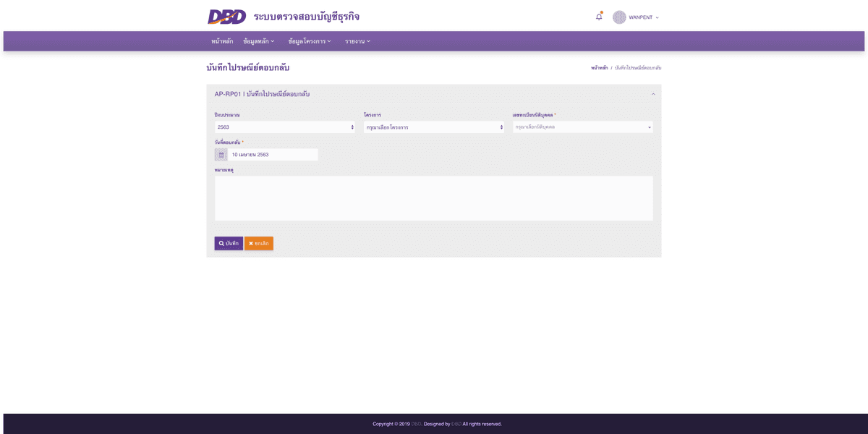868x434 pixels.
Task: Click the orange ยกเลิก button
Action: click(x=259, y=244)
